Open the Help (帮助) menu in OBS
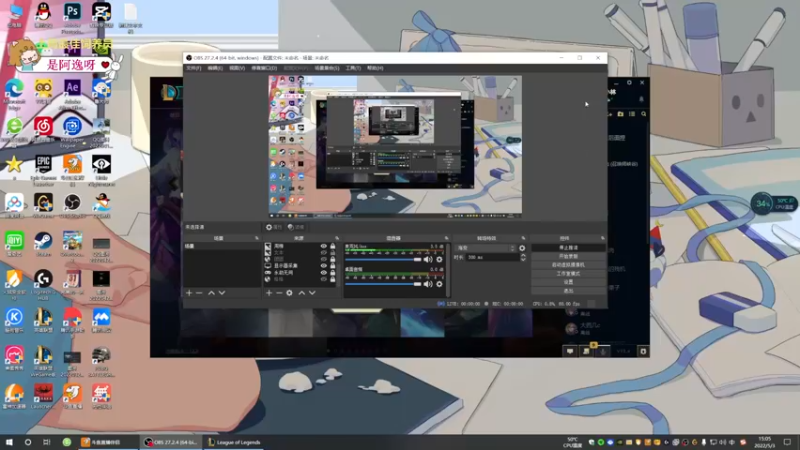Image resolution: width=800 pixels, height=450 pixels. [375, 68]
